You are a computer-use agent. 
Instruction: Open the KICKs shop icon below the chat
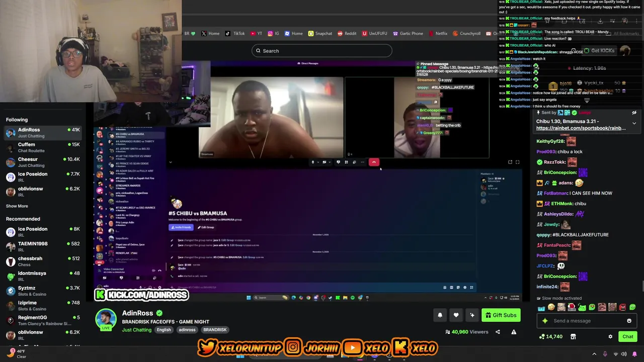573,336
